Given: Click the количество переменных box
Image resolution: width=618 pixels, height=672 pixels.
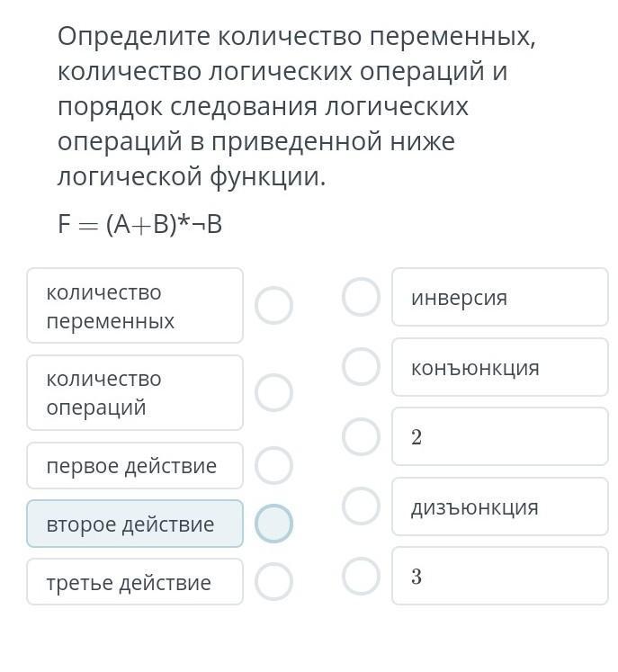Looking at the screenshot, I should click(135, 306).
